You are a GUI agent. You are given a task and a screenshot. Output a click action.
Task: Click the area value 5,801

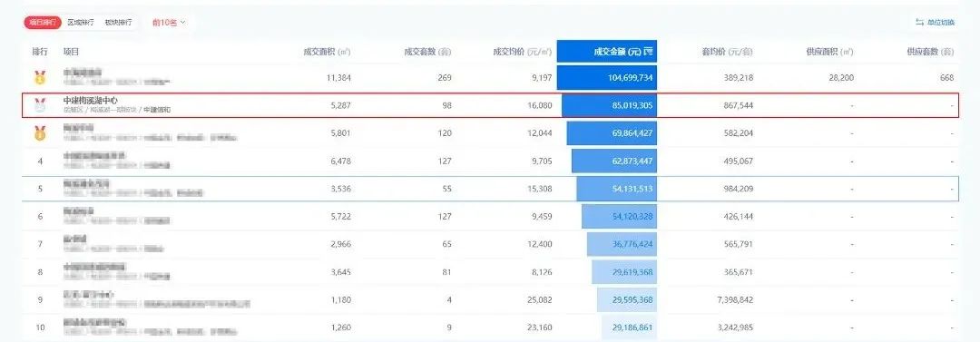(340, 133)
